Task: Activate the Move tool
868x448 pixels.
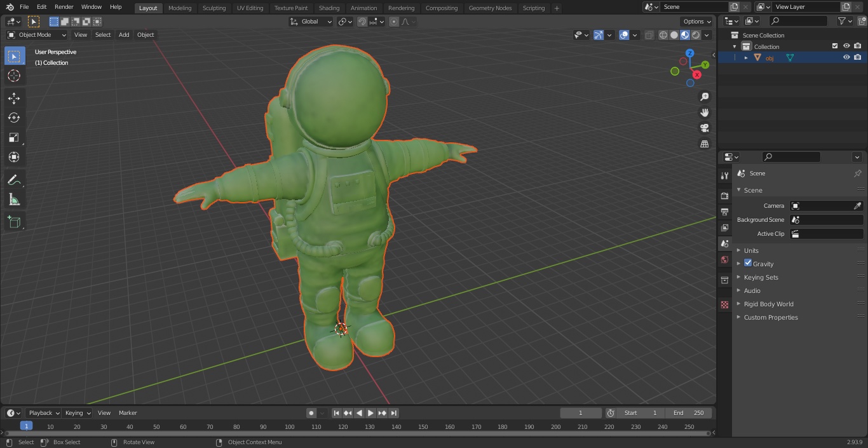Action: 14,98
